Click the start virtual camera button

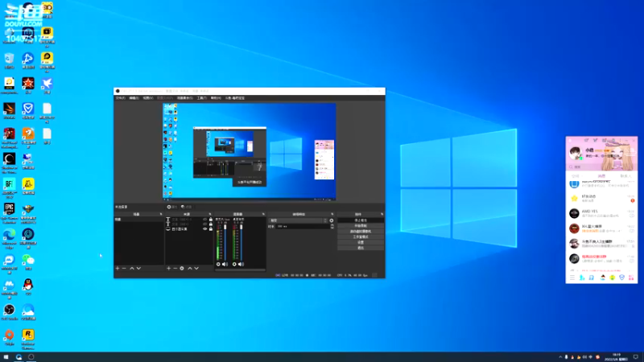[361, 232]
